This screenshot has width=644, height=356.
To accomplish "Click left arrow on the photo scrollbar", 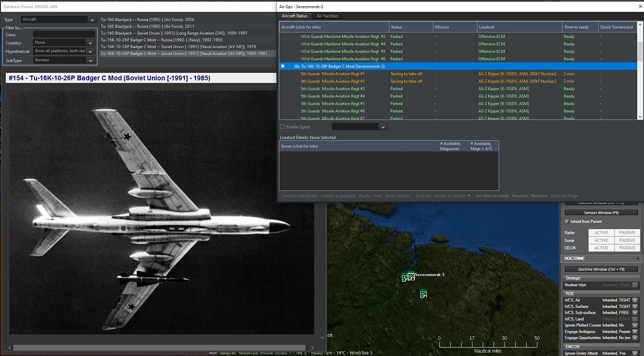I will click(11, 347).
